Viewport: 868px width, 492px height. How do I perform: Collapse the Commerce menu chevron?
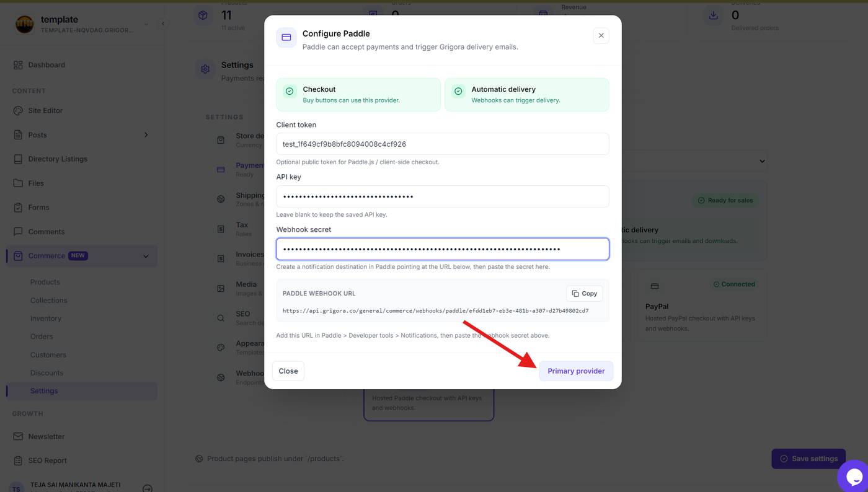click(146, 256)
